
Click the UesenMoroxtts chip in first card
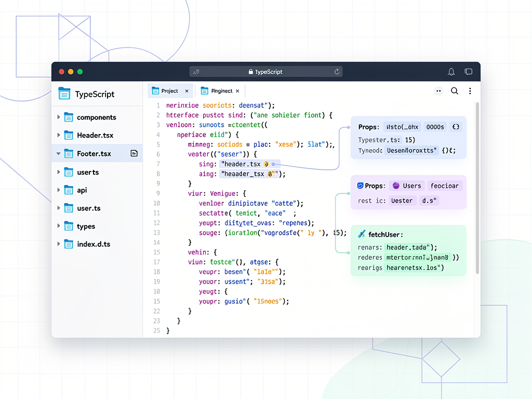[411, 150]
